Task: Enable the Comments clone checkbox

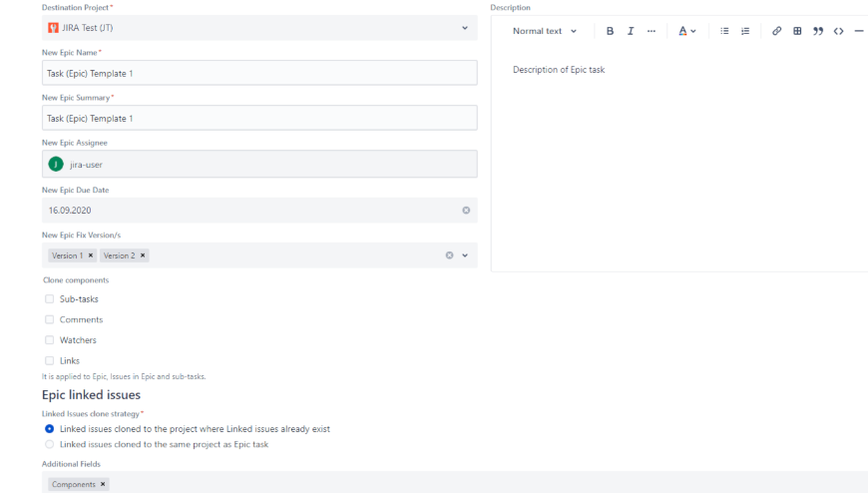Action: (x=50, y=319)
